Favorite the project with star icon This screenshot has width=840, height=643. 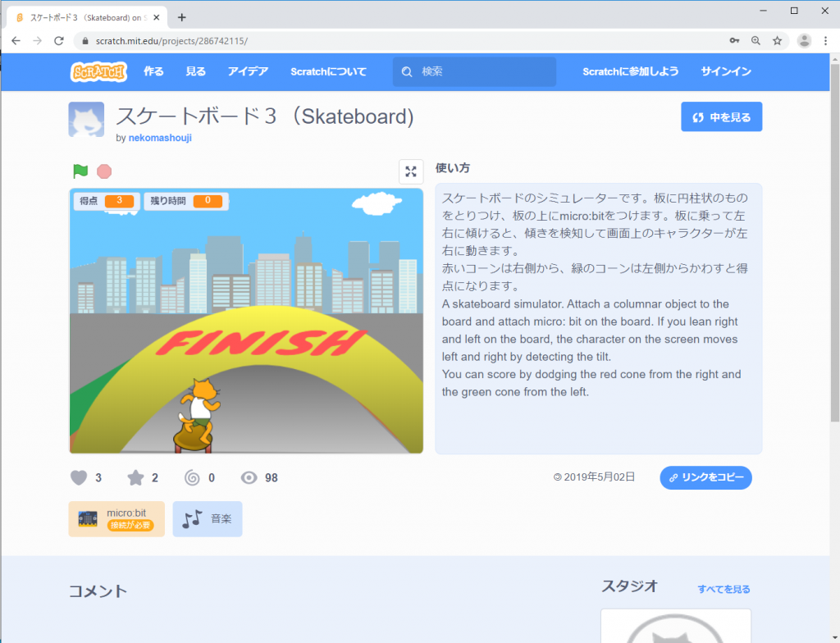click(x=135, y=477)
